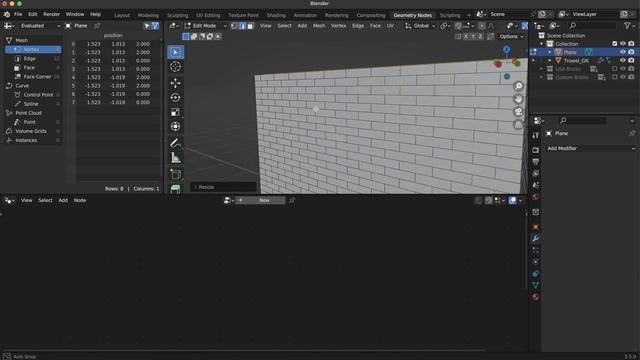Open the Scene properties tab
This screenshot has width=640, height=360.
(536, 185)
